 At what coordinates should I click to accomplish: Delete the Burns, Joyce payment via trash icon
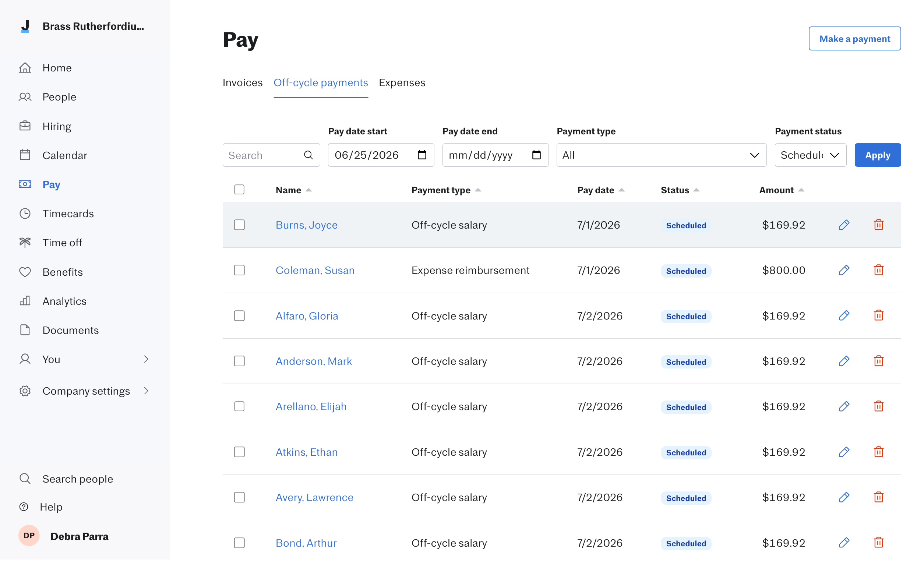878,225
